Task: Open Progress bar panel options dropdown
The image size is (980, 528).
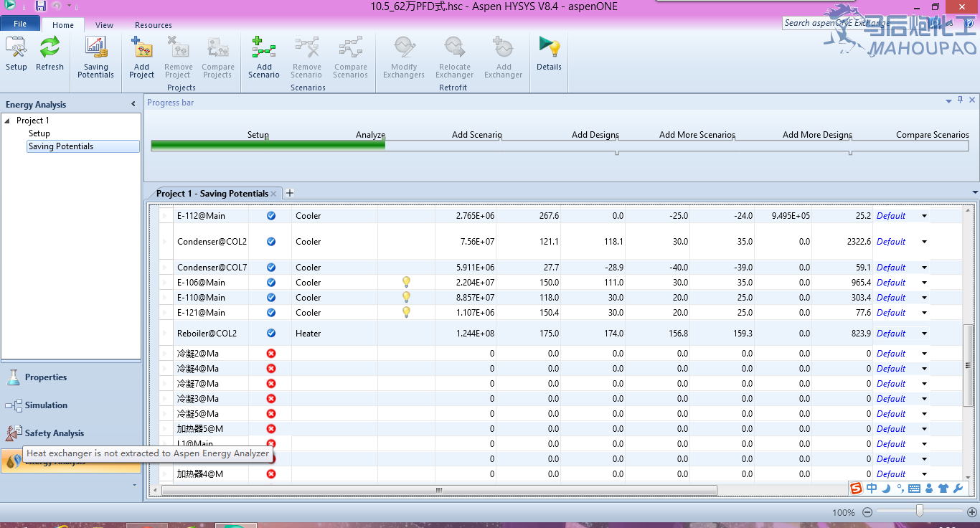Action: [948, 101]
